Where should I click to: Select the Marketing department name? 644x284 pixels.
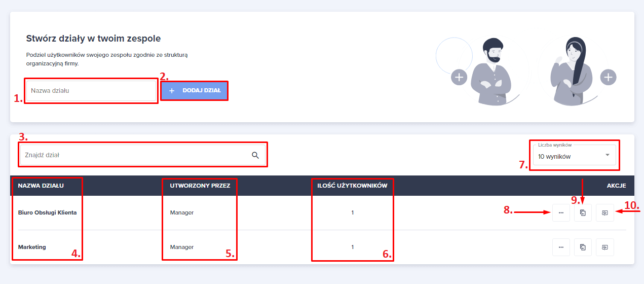click(32, 247)
